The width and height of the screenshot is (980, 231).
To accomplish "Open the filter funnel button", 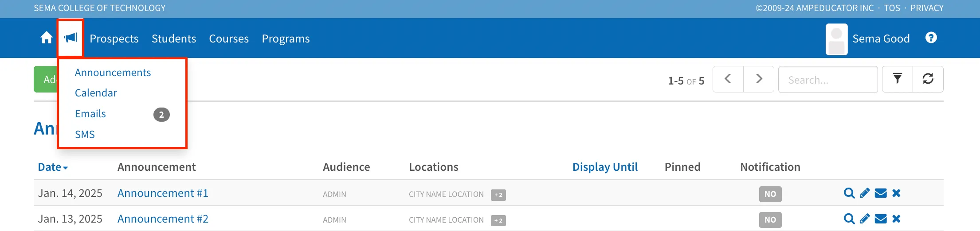I will [898, 79].
